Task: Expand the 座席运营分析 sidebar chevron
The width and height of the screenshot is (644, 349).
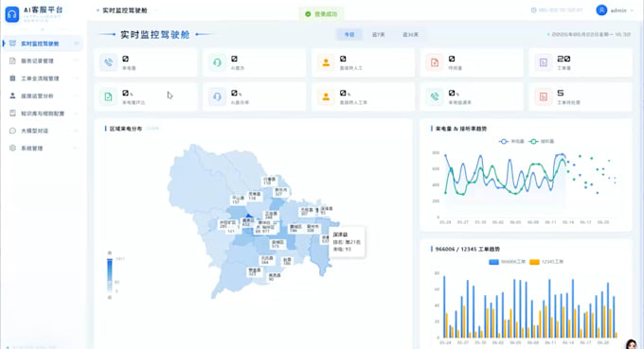Action: click(x=77, y=96)
